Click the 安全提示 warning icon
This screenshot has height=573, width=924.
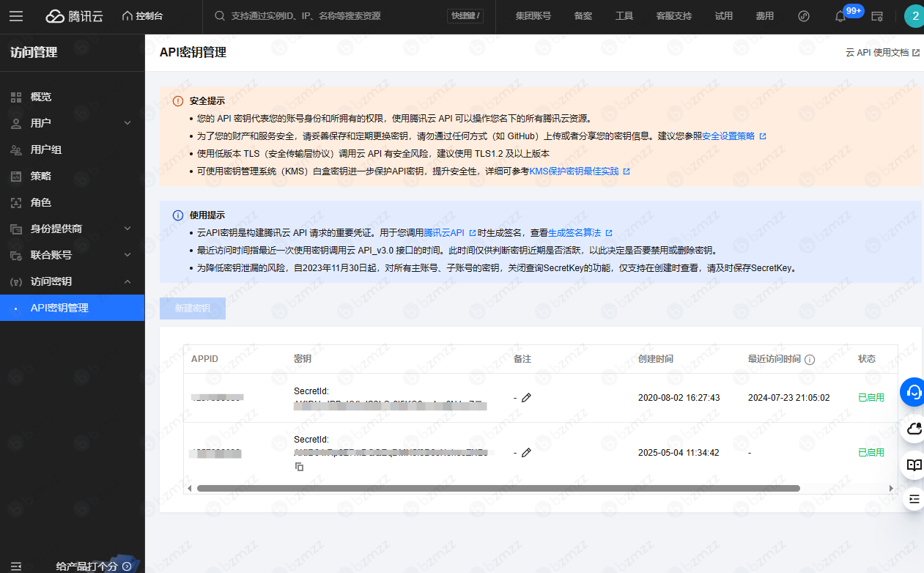178,101
